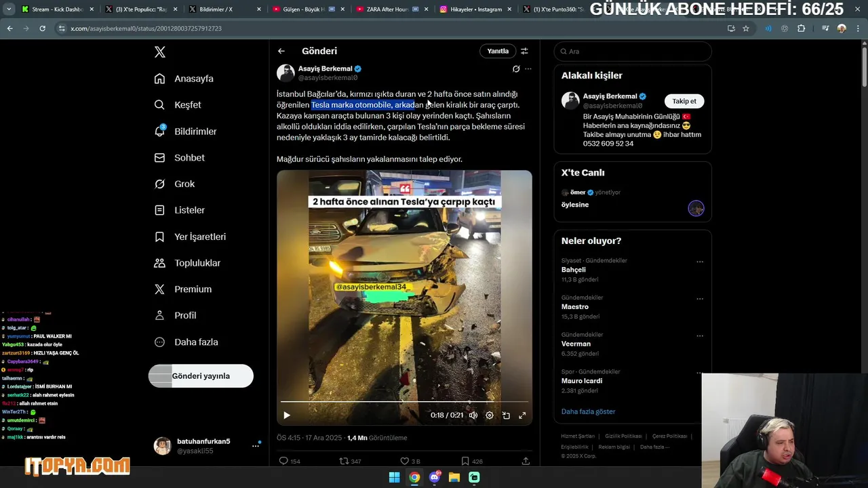Click the share icon under the post
The height and width of the screenshot is (488, 868).
tap(526, 462)
